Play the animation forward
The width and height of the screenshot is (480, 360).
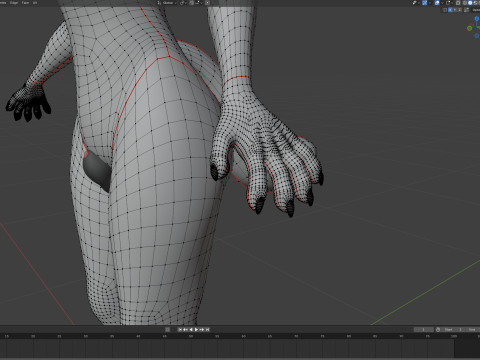[196, 329]
